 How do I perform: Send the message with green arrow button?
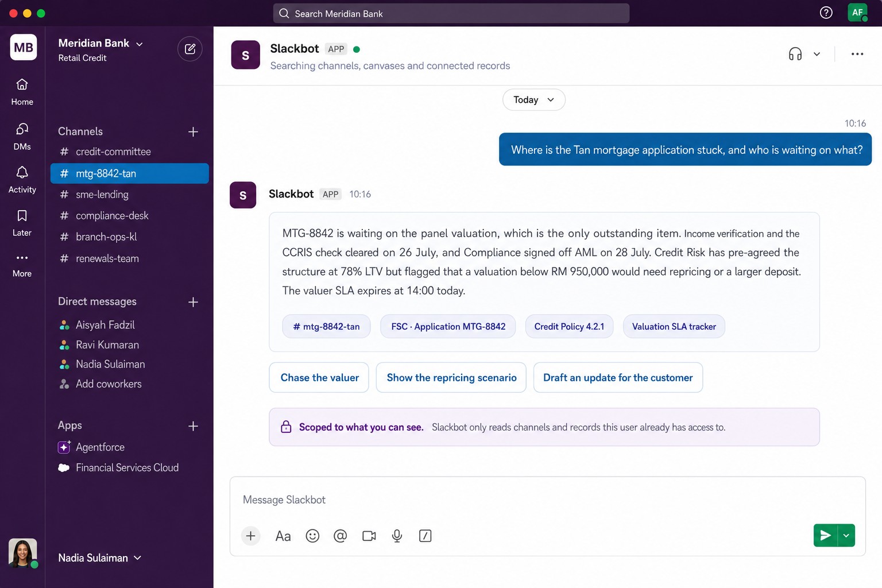[825, 535]
